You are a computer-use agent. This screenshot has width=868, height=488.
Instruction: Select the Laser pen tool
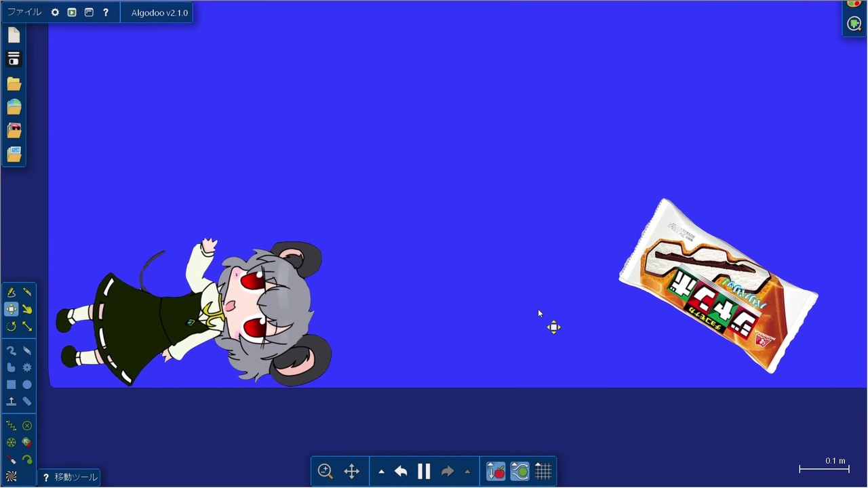12,460
